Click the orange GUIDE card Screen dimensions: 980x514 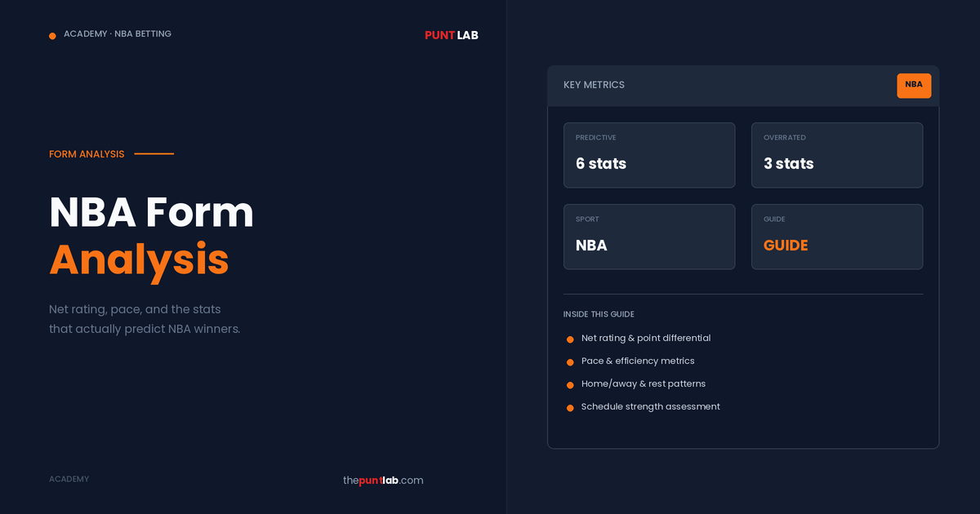[x=837, y=237]
